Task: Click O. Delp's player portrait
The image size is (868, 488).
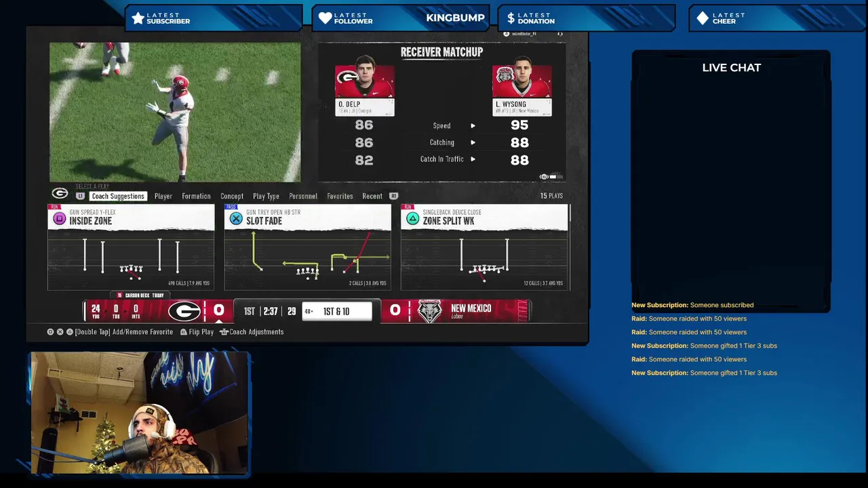Action: 365,77
